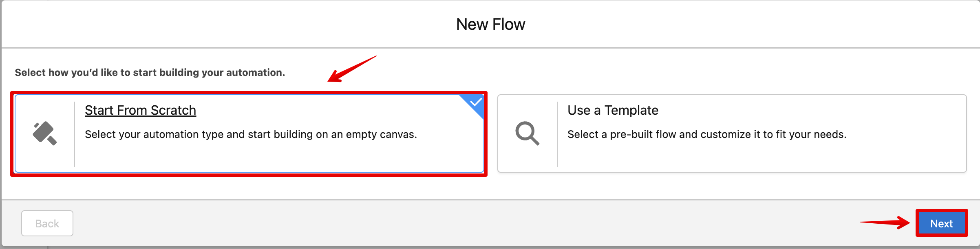Click the red highlight border around the Next button
This screenshot has width=980, height=249.
coord(942,211)
